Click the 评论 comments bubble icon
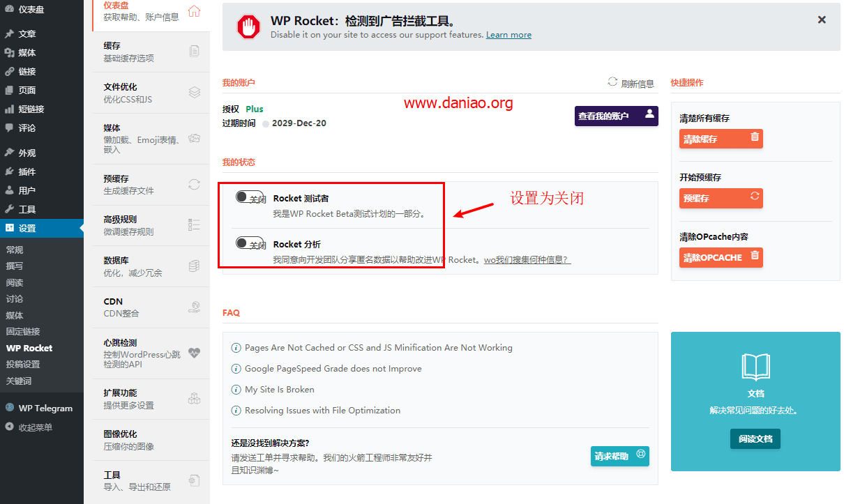The width and height of the screenshot is (844, 504). click(9, 128)
